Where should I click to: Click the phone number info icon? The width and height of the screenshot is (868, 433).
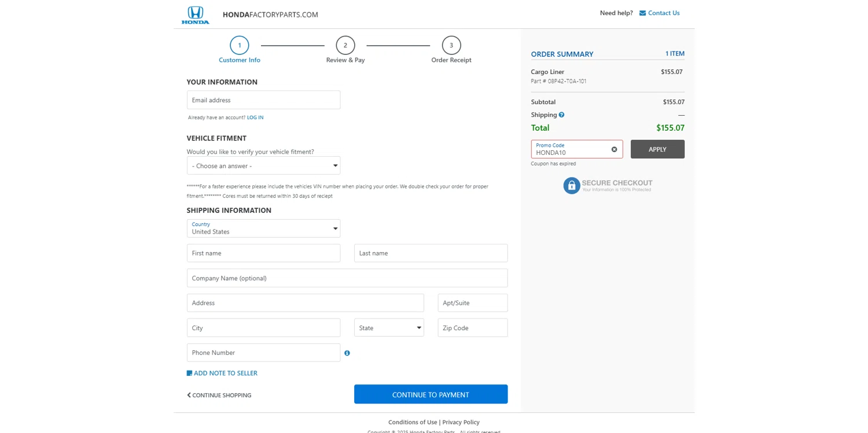point(347,353)
